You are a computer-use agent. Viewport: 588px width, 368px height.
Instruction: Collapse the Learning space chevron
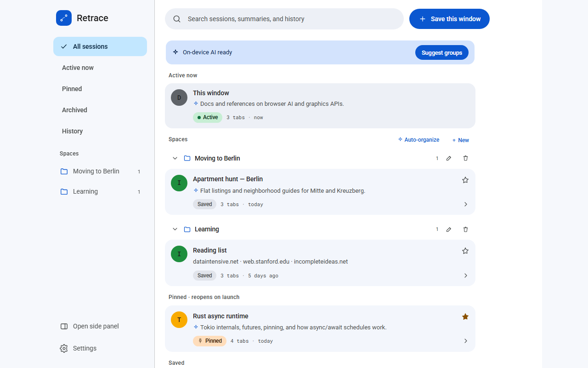pos(175,229)
